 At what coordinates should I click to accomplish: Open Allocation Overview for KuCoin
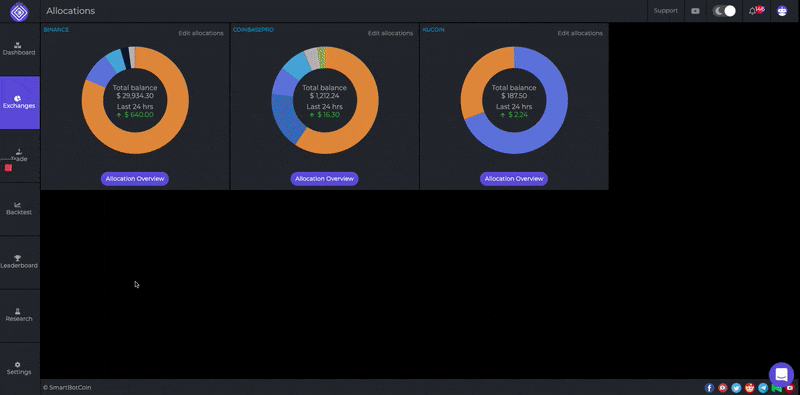[514, 179]
